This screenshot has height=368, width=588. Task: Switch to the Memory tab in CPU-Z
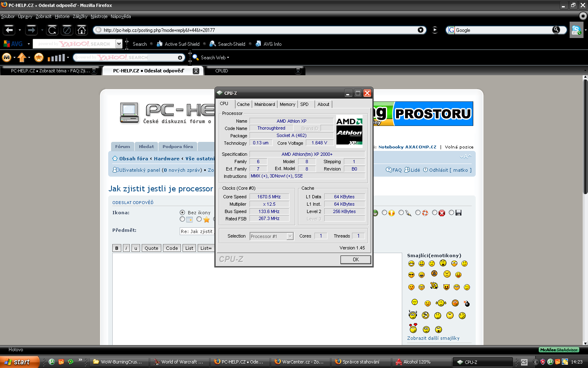point(287,104)
